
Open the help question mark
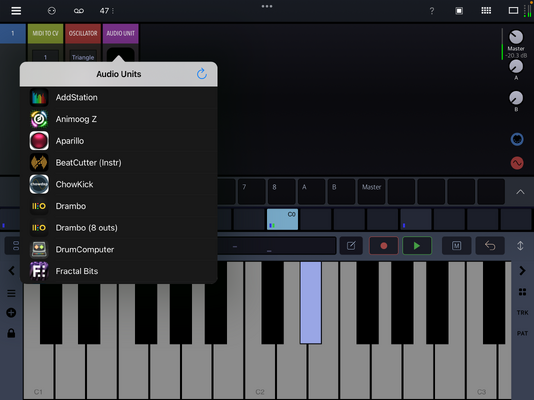tap(432, 11)
